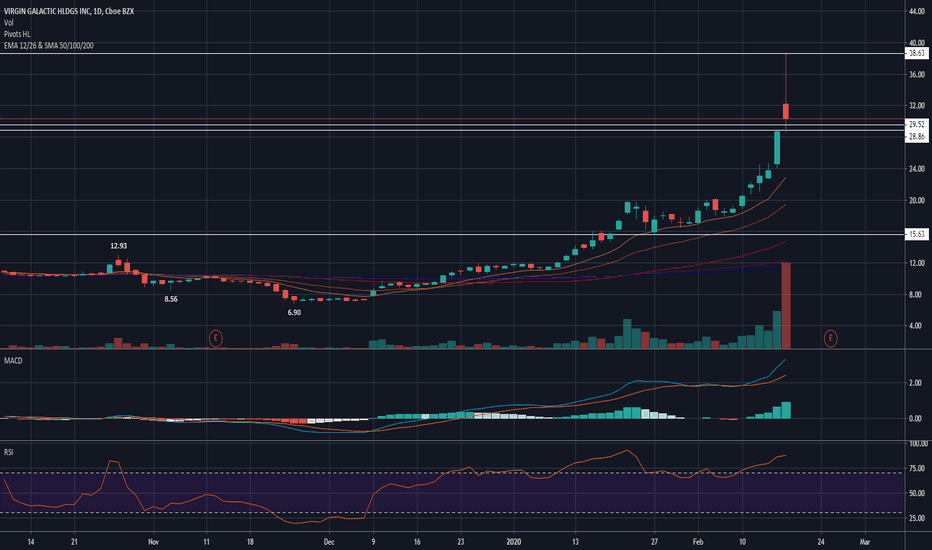
Task: Select the EMA 12/26 & SMA 50/100/200 label
Action: pos(48,46)
